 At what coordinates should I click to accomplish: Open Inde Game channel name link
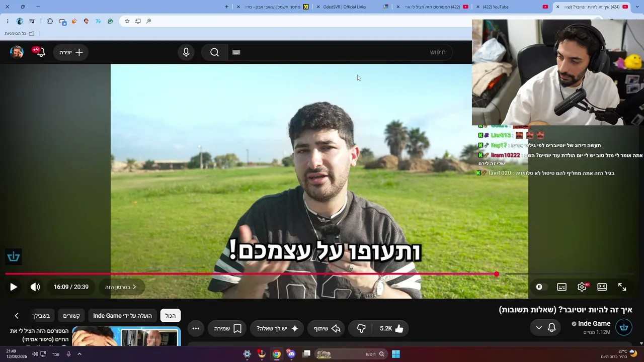(594, 324)
